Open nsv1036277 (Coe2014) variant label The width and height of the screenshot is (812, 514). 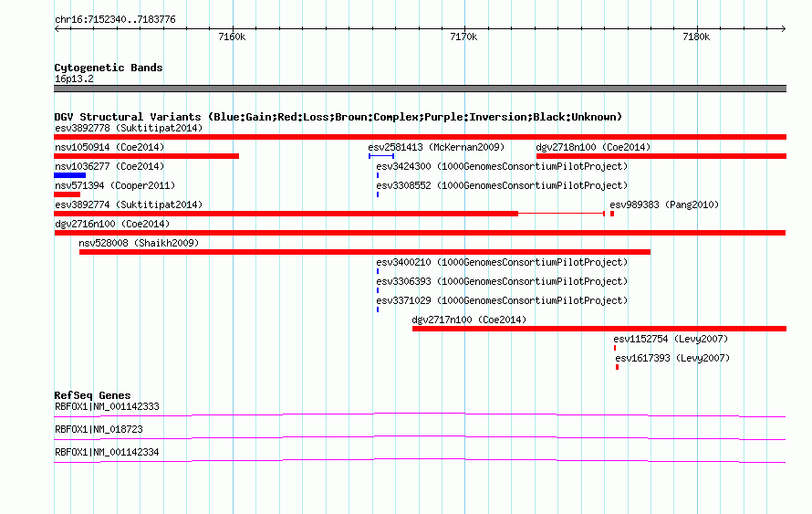point(109,166)
